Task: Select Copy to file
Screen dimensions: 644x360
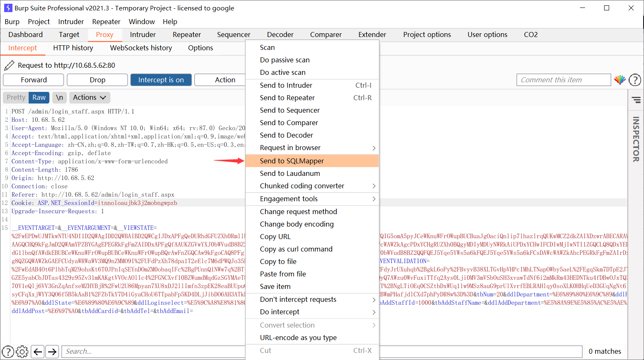Action: coord(312,261)
